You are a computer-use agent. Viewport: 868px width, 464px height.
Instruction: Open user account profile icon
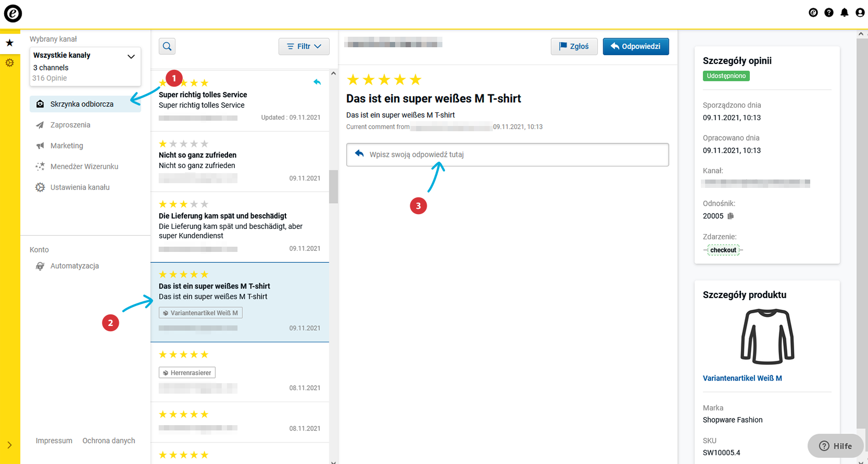860,13
